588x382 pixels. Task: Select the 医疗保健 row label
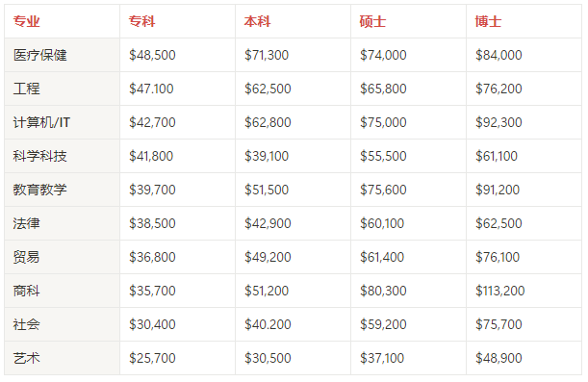(40, 55)
